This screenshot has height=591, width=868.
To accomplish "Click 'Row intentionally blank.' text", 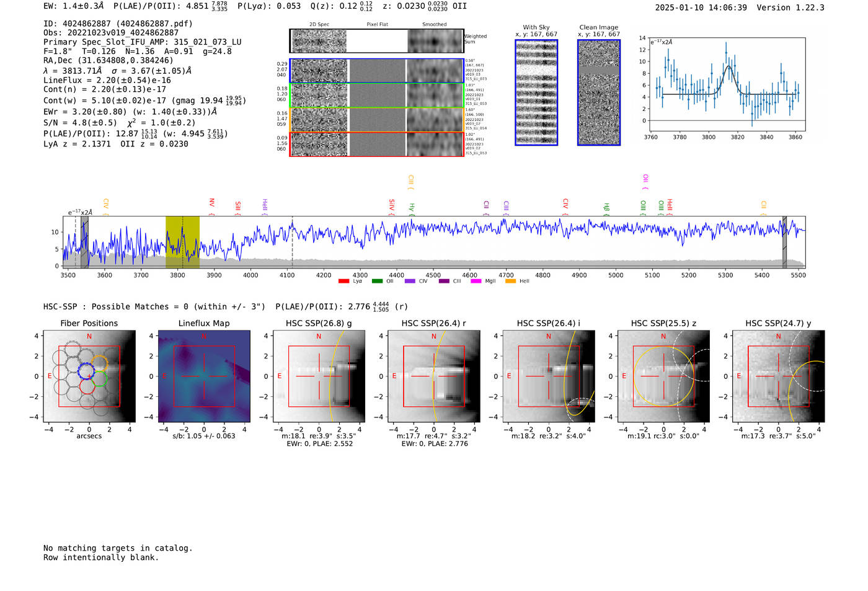I will click(101, 558).
